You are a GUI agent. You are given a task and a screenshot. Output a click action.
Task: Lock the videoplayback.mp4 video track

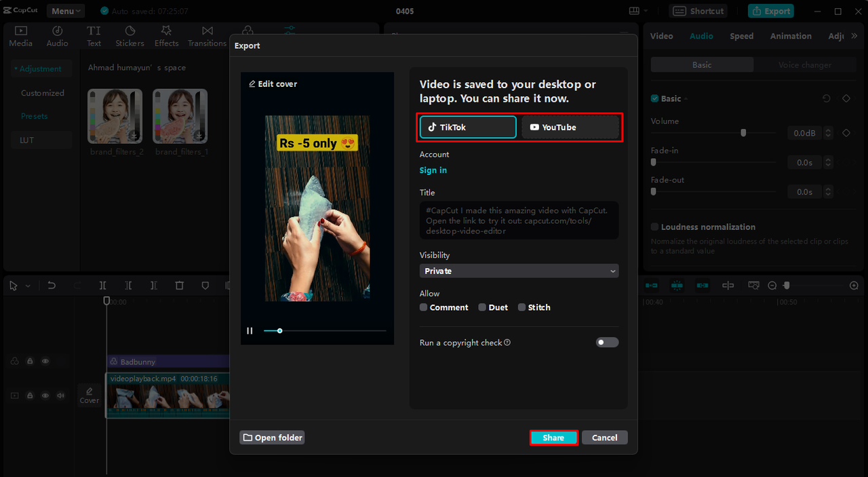point(30,395)
